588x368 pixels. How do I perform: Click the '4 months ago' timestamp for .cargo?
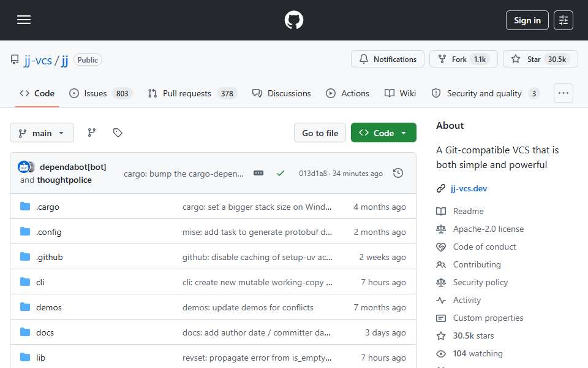[380, 207]
